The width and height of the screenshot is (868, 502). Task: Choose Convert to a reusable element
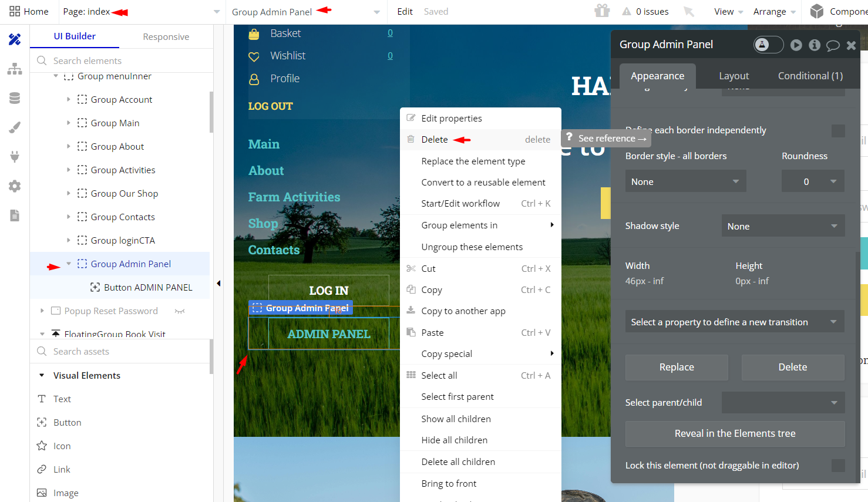tap(480, 183)
